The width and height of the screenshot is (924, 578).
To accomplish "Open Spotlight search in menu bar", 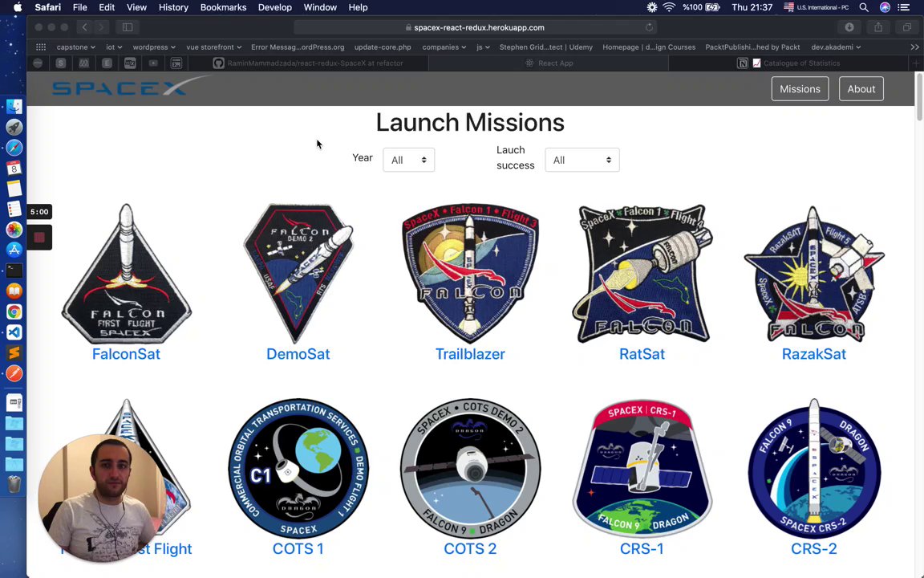I will click(x=863, y=7).
